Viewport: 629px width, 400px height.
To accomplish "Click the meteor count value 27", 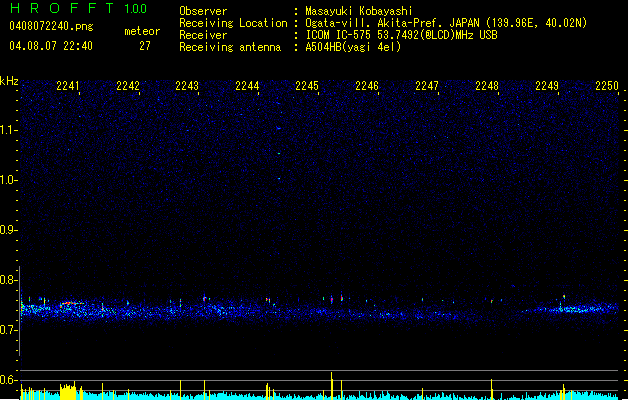I will pos(145,46).
